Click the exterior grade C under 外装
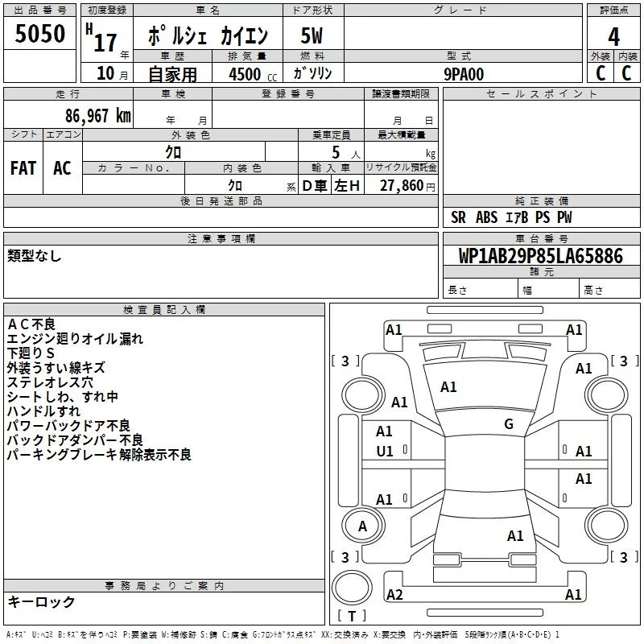Viewport: 644px width, 644px height. click(601, 73)
